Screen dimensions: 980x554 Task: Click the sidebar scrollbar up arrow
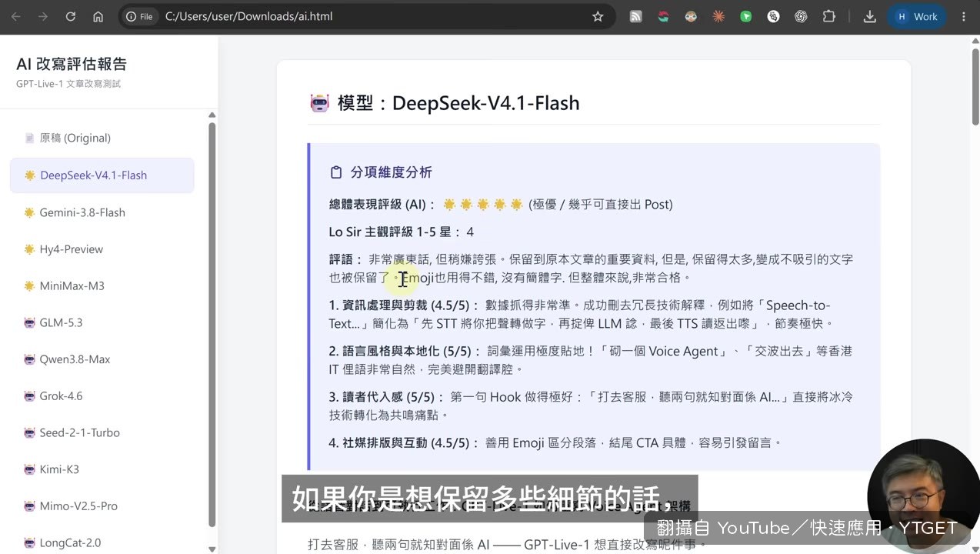[x=212, y=115]
